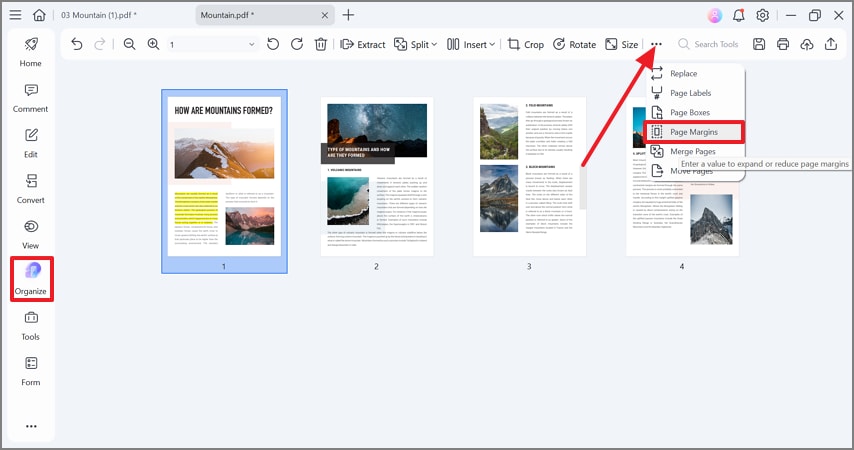The width and height of the screenshot is (854, 450).
Task: Open the Home panel in sidebar
Action: click(30, 52)
